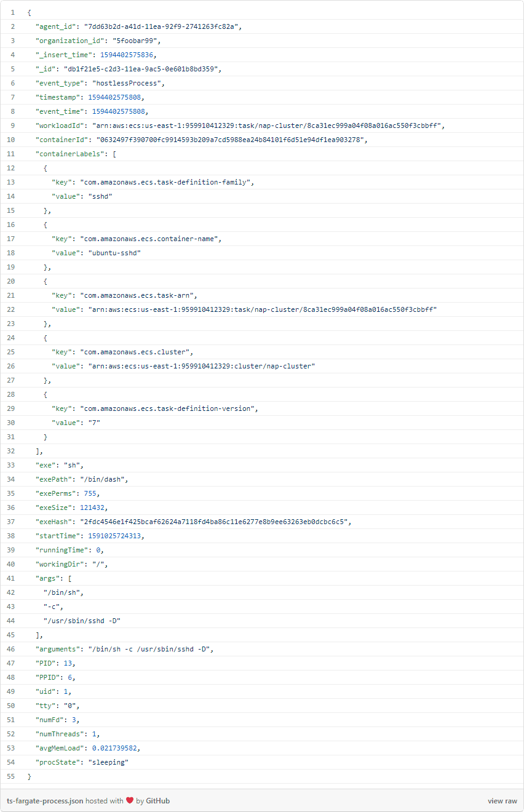The image size is (524, 812).
Task: Click the "hostlessProcess" event type value
Action: [x=129, y=83]
